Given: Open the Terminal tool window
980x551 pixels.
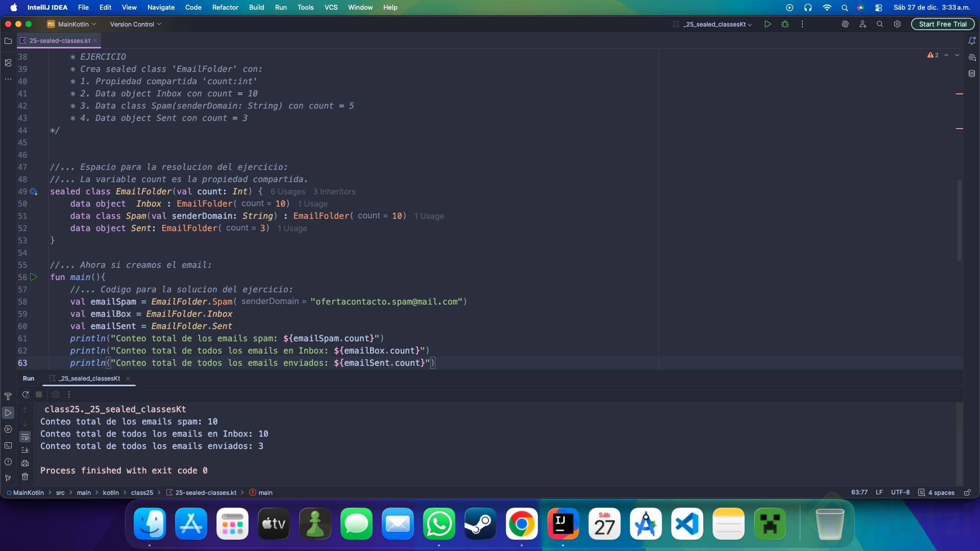Looking at the screenshot, I should pos(8,445).
